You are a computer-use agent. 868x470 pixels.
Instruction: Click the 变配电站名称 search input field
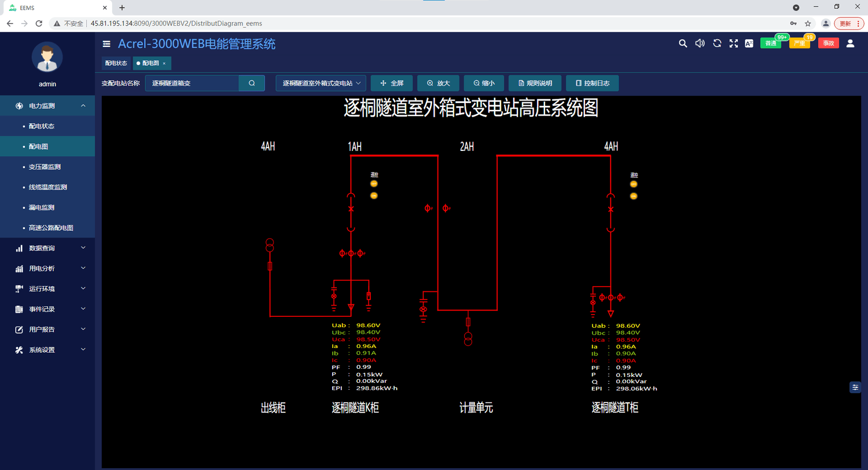[192, 83]
